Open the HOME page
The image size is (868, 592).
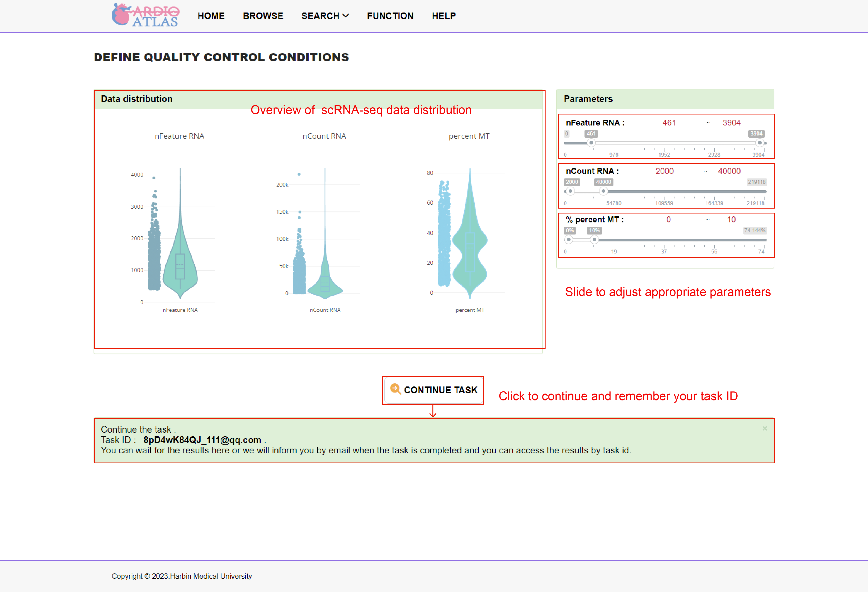(211, 16)
